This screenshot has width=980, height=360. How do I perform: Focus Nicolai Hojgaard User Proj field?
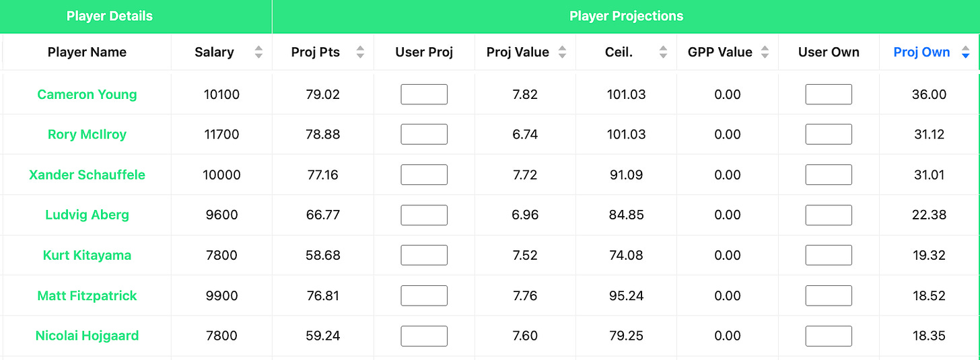point(424,336)
